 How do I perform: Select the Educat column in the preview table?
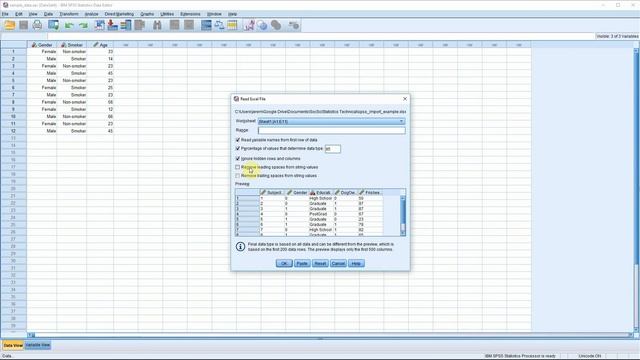[x=321, y=192]
